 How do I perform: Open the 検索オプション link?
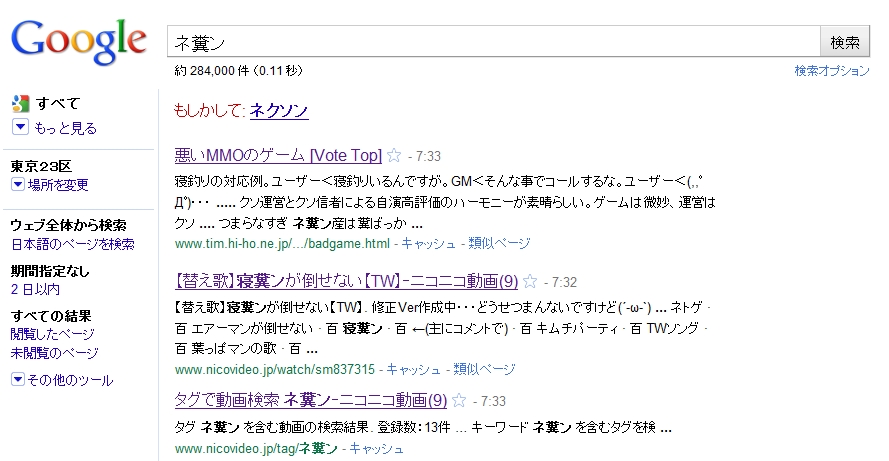pos(831,71)
